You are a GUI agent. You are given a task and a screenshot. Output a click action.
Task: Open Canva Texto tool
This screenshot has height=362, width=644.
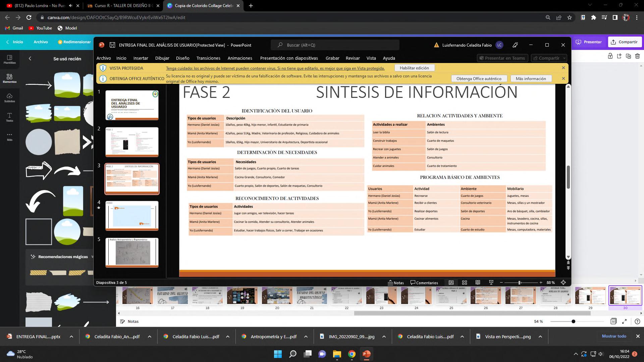click(x=9, y=117)
